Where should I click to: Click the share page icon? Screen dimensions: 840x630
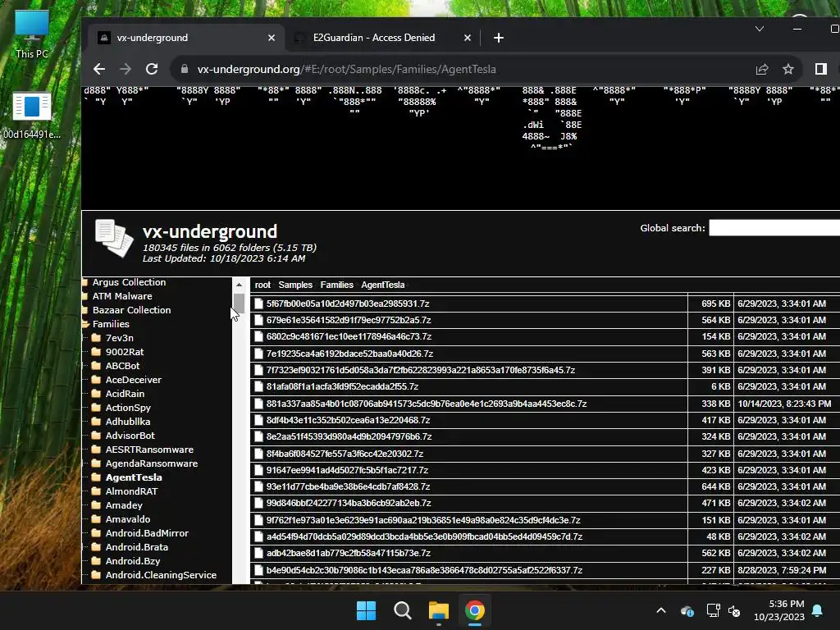tap(762, 69)
